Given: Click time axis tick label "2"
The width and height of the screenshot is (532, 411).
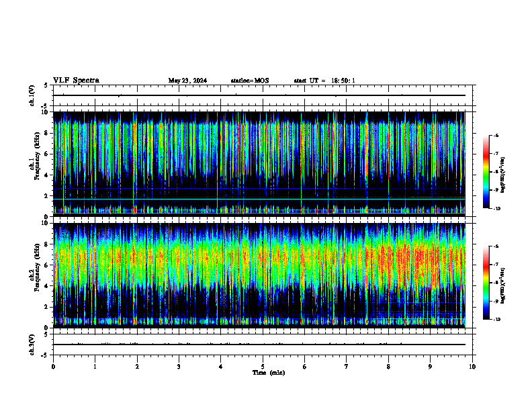Looking at the screenshot, I should (x=137, y=367).
